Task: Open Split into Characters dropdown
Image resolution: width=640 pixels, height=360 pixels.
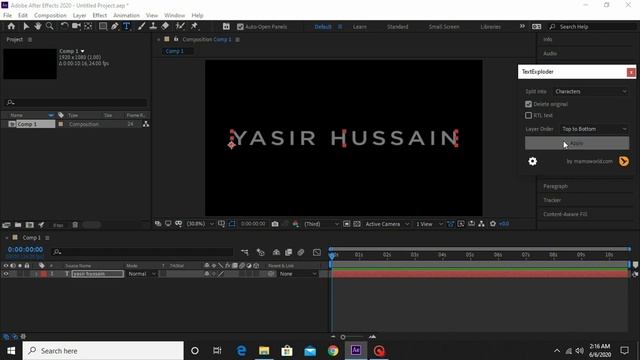Action: click(591, 91)
